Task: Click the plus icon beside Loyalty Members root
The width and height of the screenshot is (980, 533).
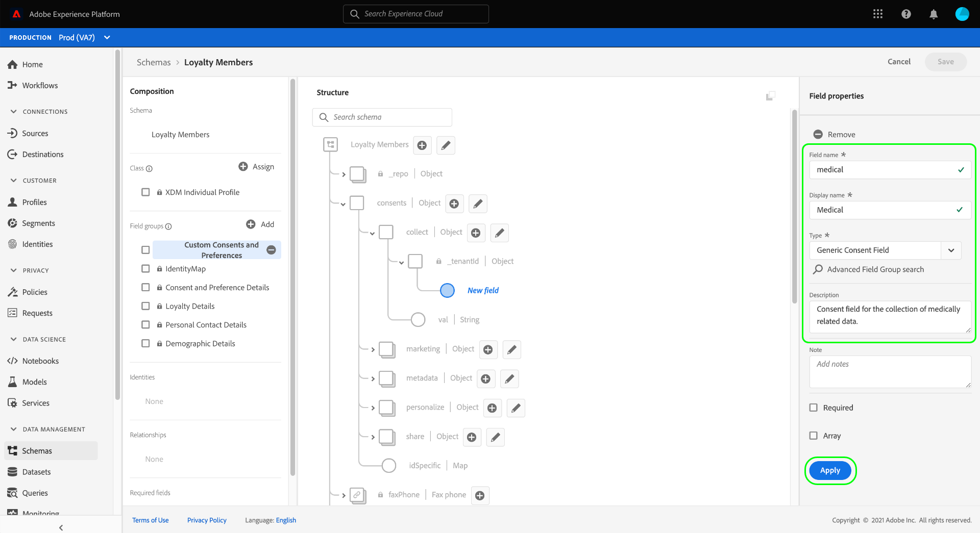Action: pos(422,145)
